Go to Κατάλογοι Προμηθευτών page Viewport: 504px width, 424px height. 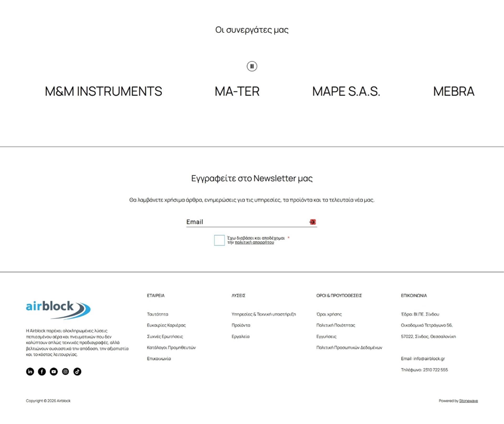coord(171,347)
